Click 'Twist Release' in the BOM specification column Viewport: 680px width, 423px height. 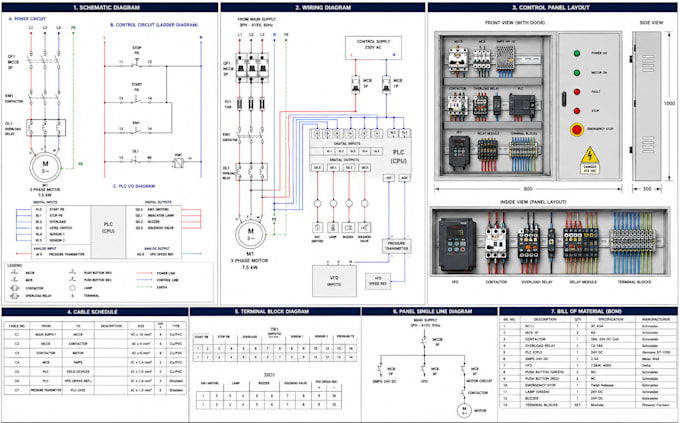click(601, 385)
